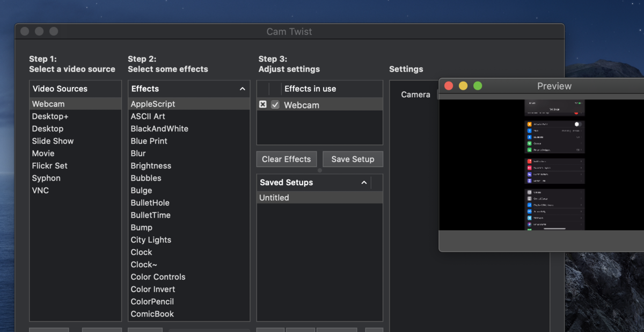Zoom the Preview window green button
644x332 pixels.
point(478,86)
